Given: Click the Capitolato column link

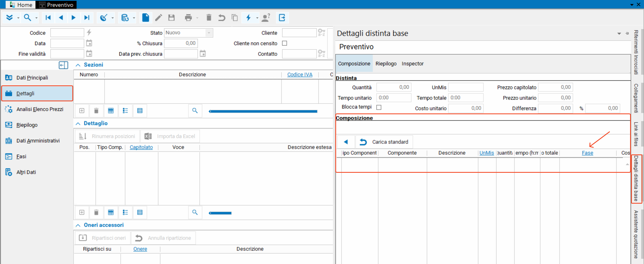Looking at the screenshot, I should [141, 147].
